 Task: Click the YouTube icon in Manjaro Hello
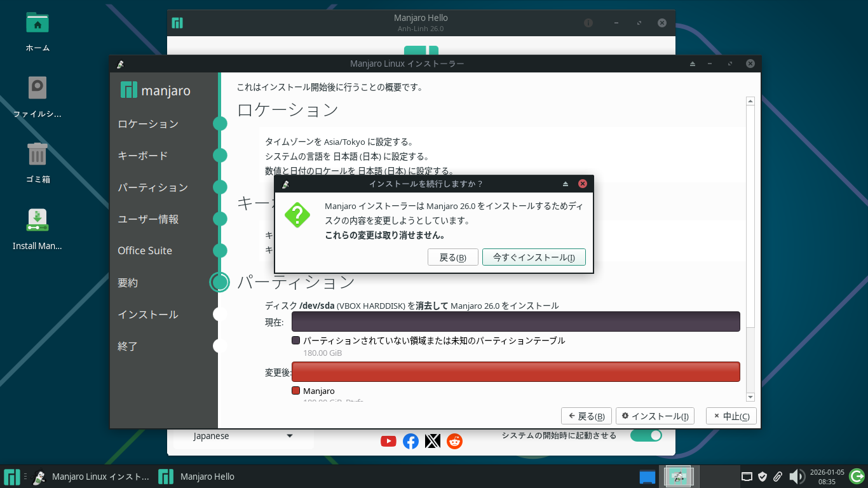click(x=389, y=441)
